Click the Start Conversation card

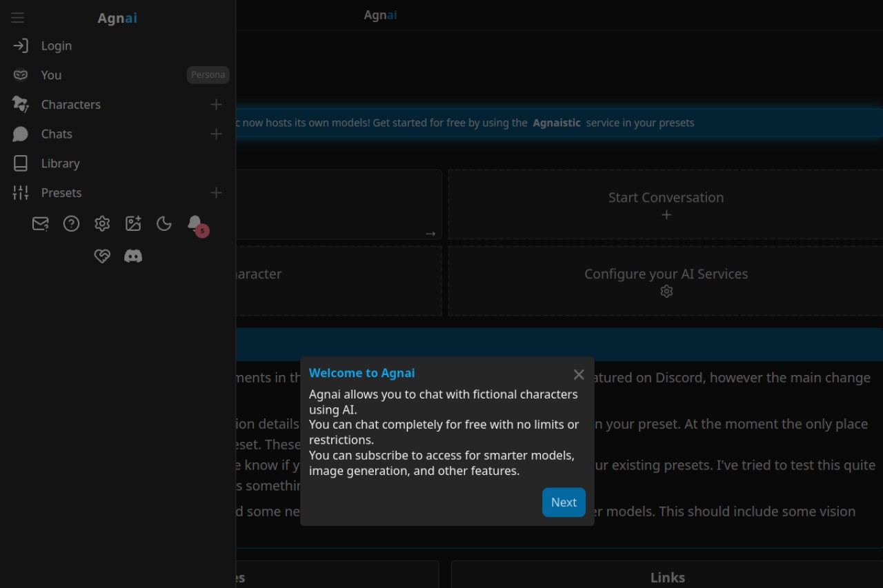(x=666, y=205)
